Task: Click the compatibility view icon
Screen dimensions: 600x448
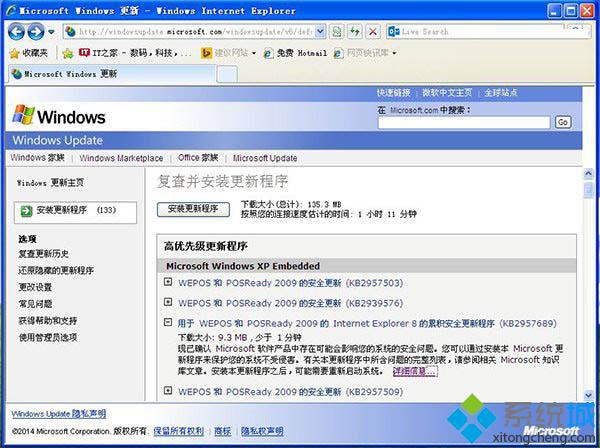Action: (337, 31)
